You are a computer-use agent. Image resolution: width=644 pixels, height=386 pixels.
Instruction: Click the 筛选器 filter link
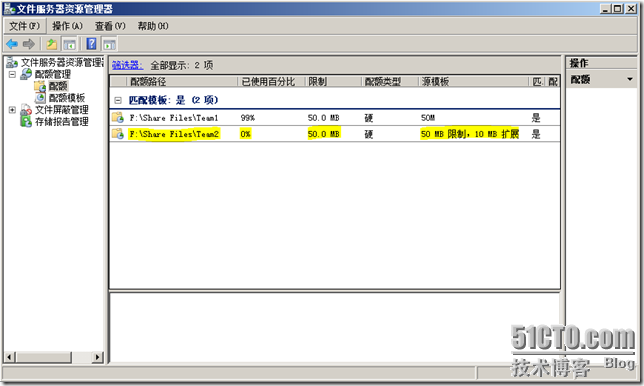pyautogui.click(x=127, y=65)
